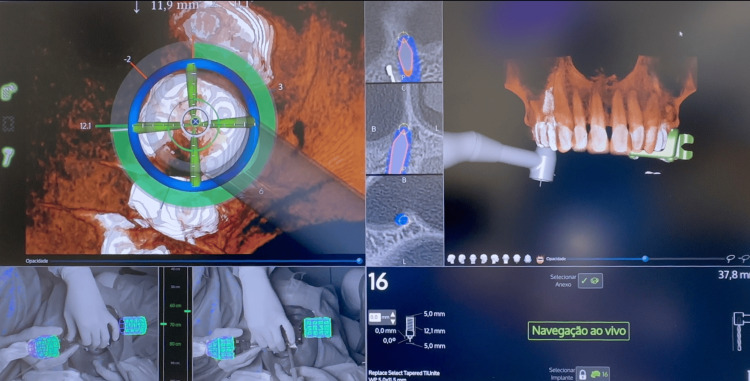Open the bottom axial CT slice view
This screenshot has width=750, height=381.
coord(403,220)
